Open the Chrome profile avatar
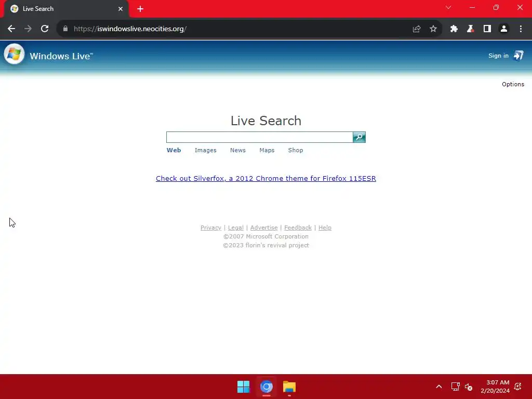This screenshot has width=532, height=399. pyautogui.click(x=504, y=29)
